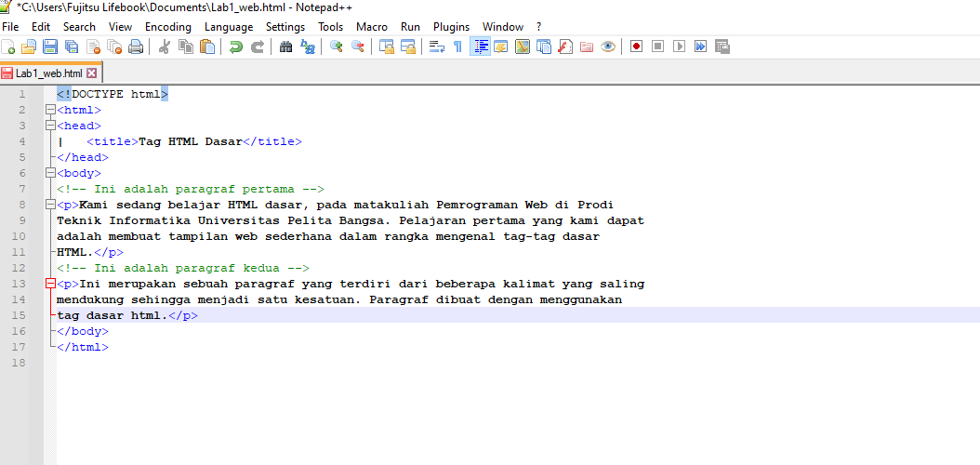Open Folder as Workspace icon
The width and height of the screenshot is (980, 465).
(587, 46)
